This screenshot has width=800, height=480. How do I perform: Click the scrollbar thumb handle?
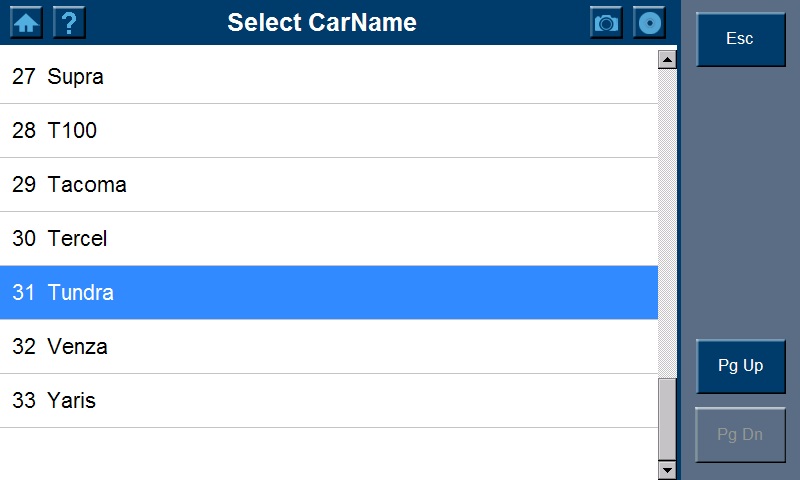[668, 418]
